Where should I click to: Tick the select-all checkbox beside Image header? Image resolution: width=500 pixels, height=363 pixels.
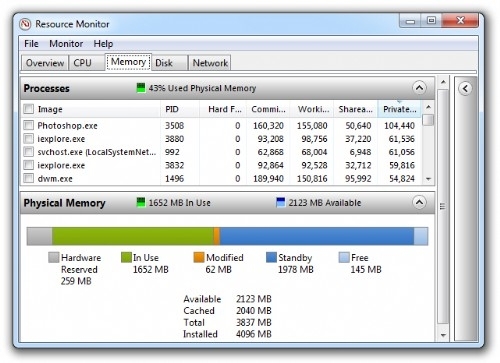point(29,109)
